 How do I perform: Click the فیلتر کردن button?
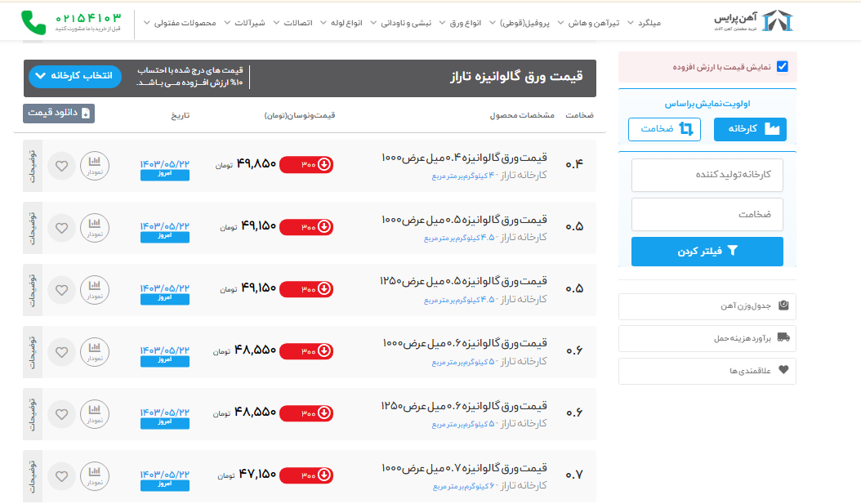pyautogui.click(x=707, y=252)
